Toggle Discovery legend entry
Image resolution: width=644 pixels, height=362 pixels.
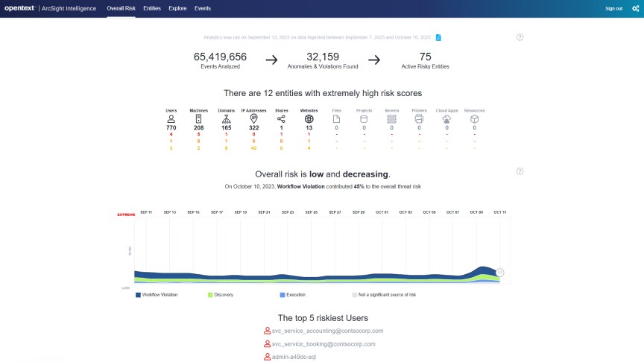(x=221, y=295)
